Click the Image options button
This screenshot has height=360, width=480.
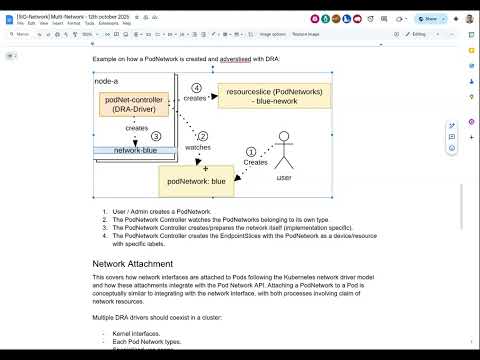pos(273,34)
